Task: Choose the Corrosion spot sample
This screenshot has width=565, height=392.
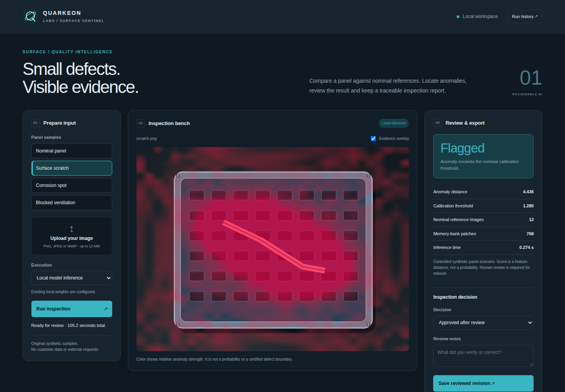Action: (72, 185)
